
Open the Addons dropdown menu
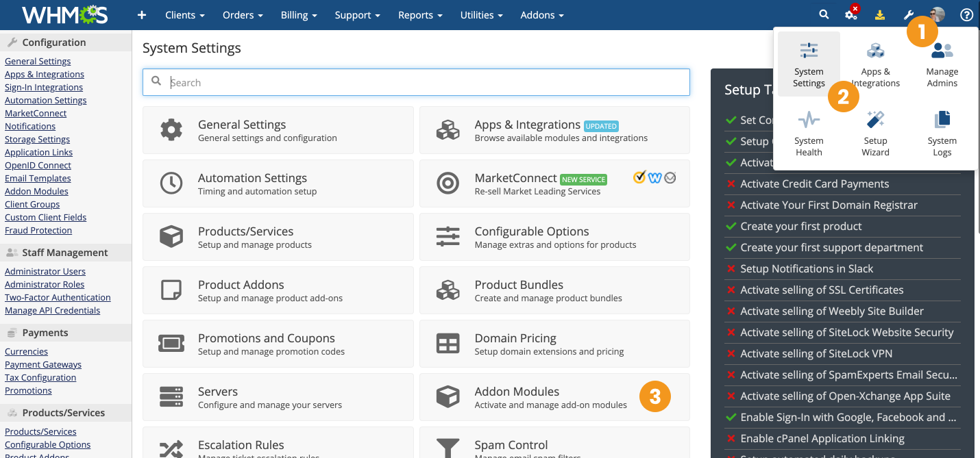click(542, 15)
